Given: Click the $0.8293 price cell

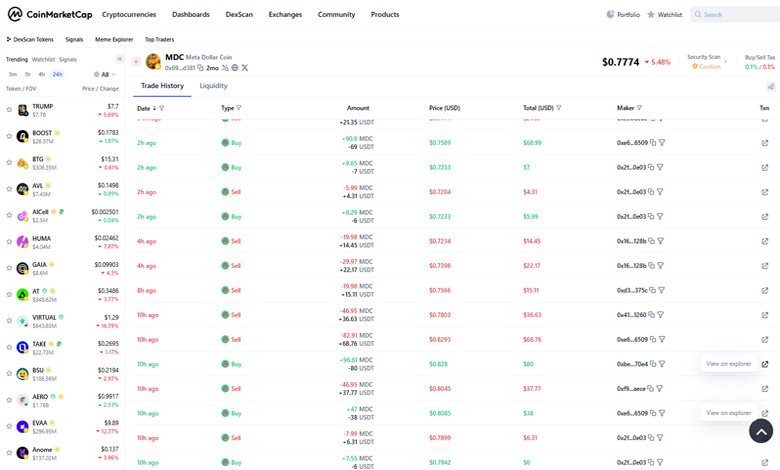Looking at the screenshot, I should coord(440,339).
